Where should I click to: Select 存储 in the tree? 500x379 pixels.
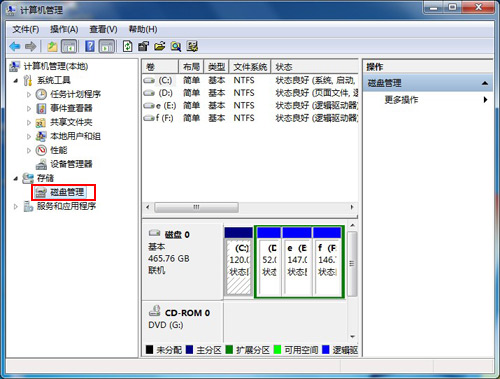(x=45, y=178)
